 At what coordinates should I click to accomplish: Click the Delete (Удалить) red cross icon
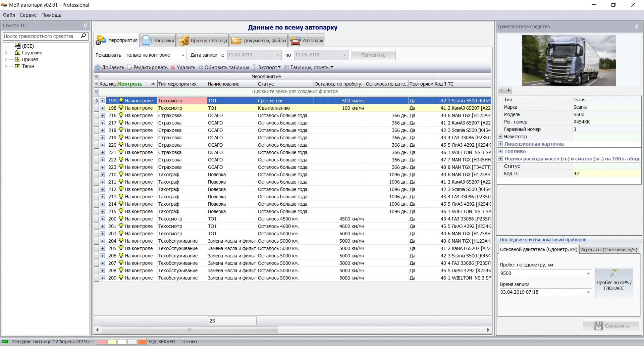click(x=173, y=67)
